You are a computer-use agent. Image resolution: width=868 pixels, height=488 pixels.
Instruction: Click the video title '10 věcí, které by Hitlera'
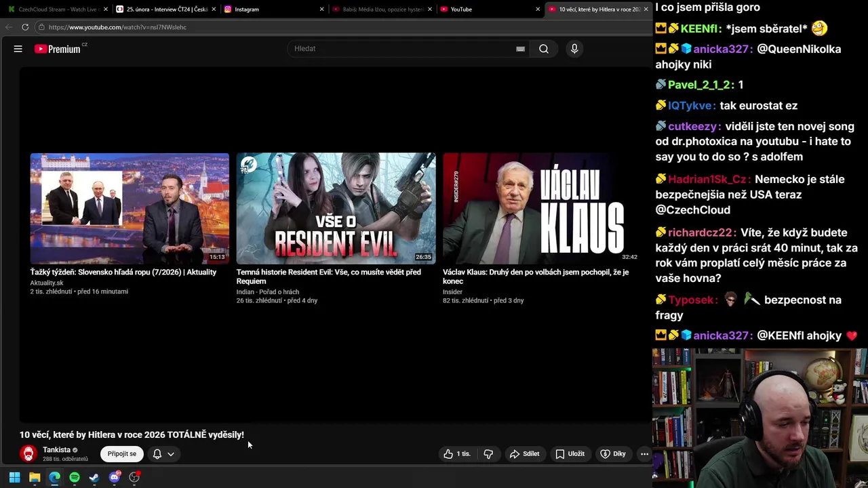tap(132, 435)
